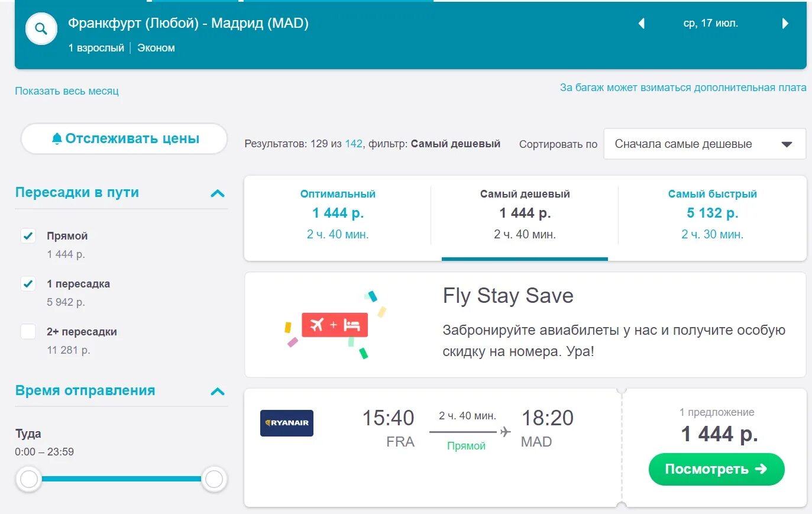This screenshot has width=812, height=514.
Task: Click the 142 total results link
Action: (x=354, y=144)
